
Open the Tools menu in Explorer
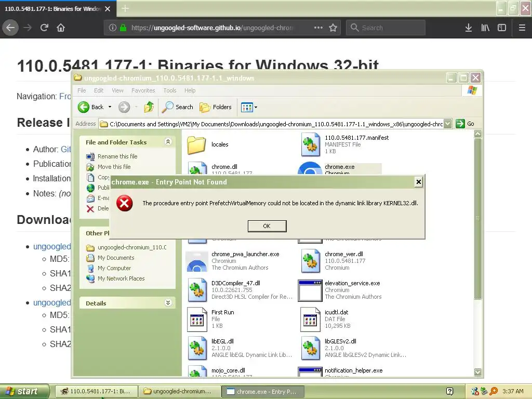point(170,90)
